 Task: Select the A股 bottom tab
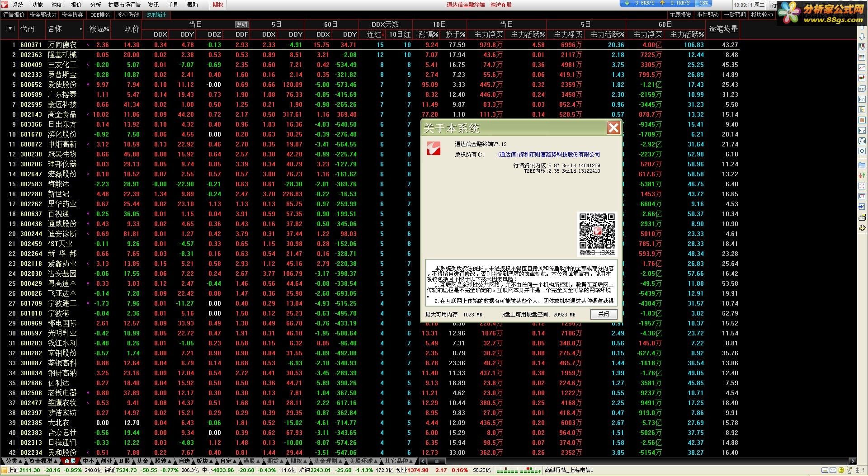[x=70, y=461]
